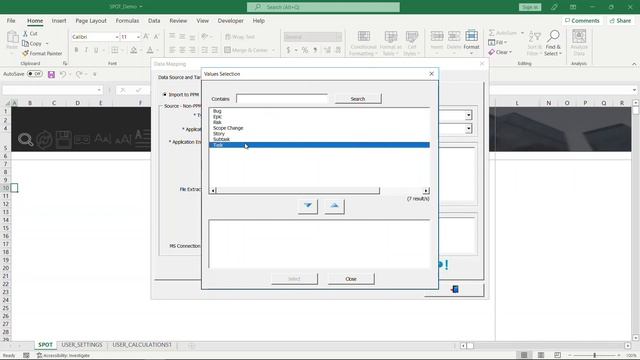Viewport: 640px width, 360px height.
Task: Collapse the ribbon chevron
Action: 634,64
